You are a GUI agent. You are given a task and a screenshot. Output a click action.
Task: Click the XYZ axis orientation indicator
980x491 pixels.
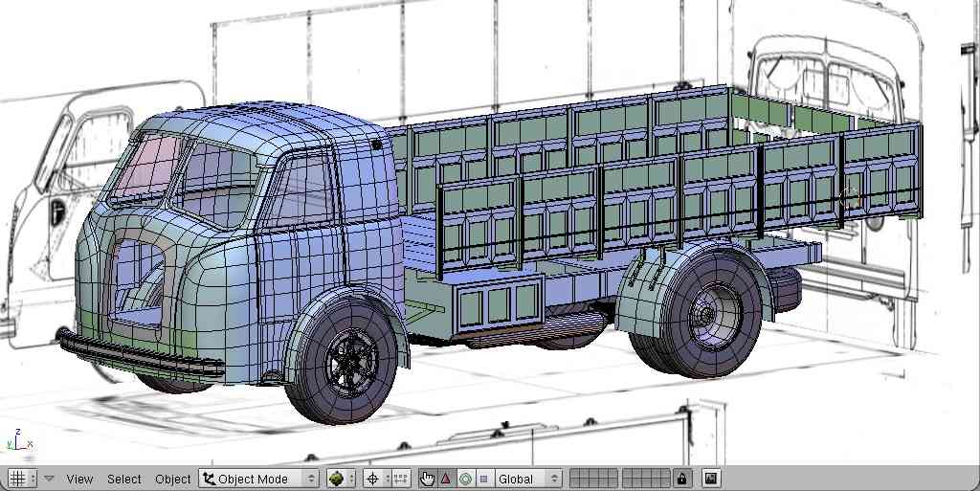[x=19, y=441]
